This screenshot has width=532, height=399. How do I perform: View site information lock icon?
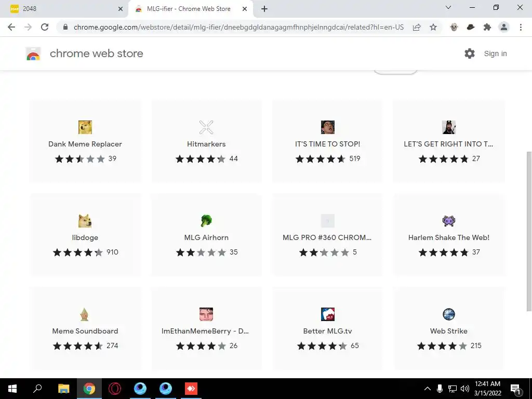(x=66, y=27)
